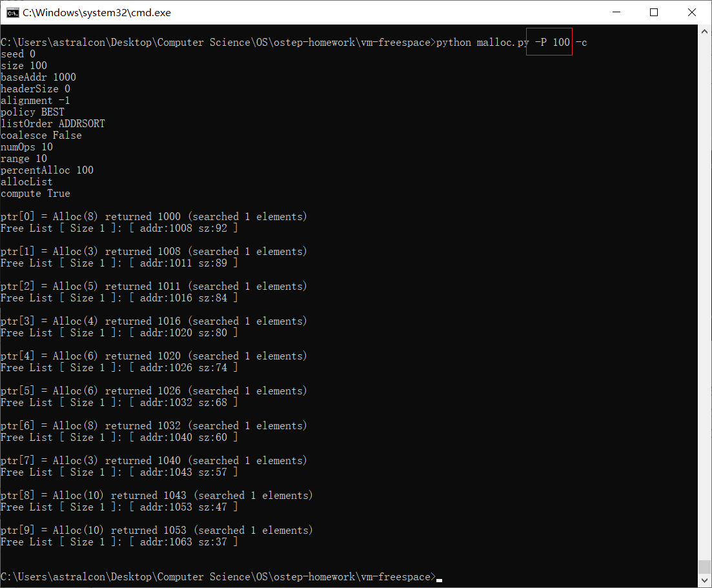Click the 'addr:1043 sz:57' free list line
Viewport: 712px width, 588px height.
click(x=119, y=472)
